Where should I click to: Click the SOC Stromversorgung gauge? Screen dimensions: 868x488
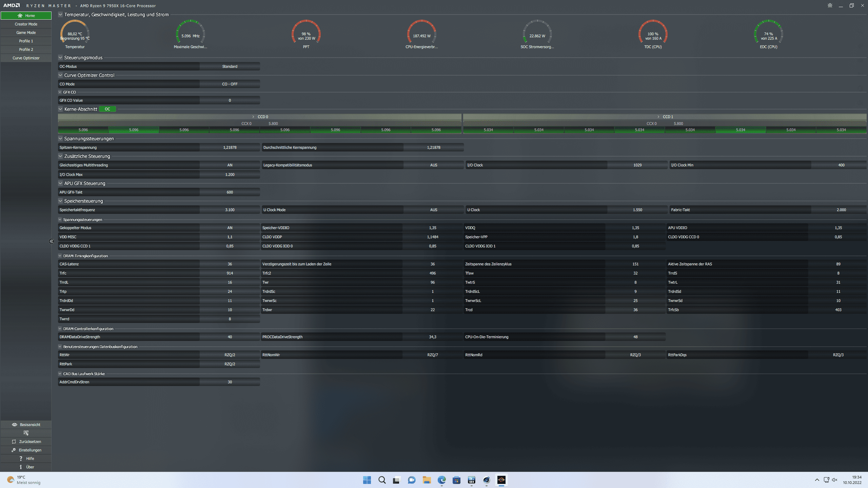[x=537, y=34]
